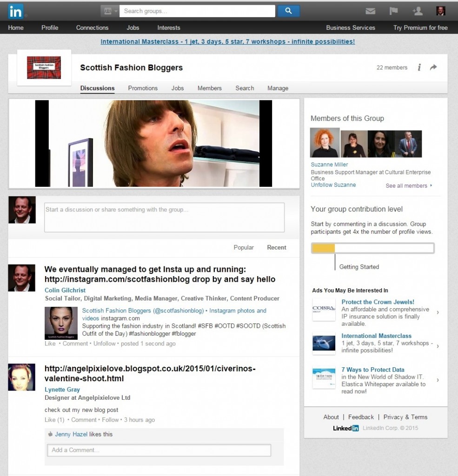458x476 pixels.
Task: Switch to the group Search tab
Action: pos(245,88)
